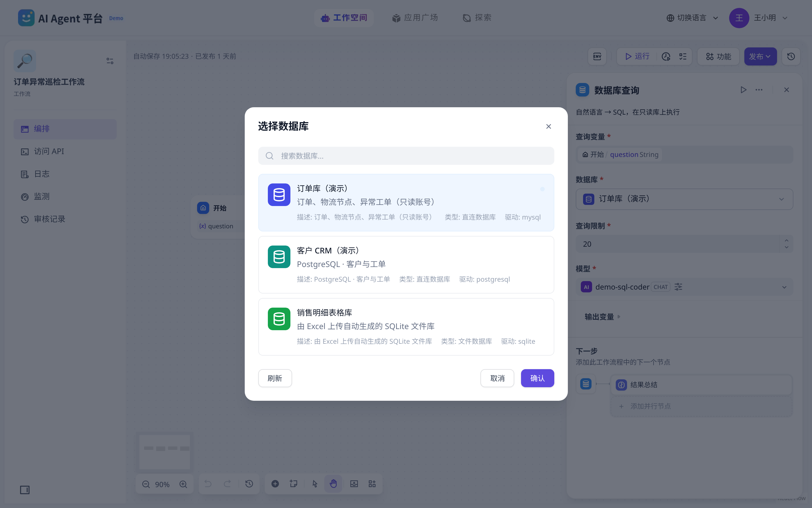This screenshot has width=812, height=508.
Task: Open the 发布 dropdown button
Action: (x=760, y=56)
